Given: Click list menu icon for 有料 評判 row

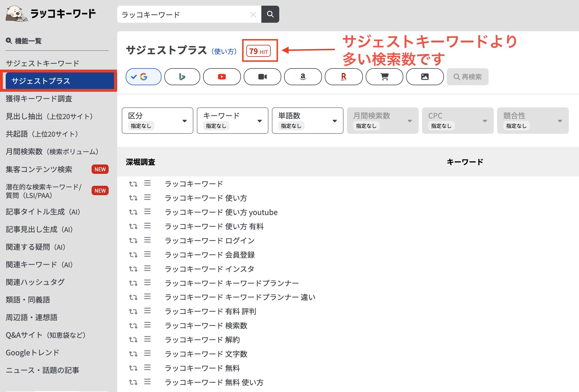Looking at the screenshot, I should 147,311.
